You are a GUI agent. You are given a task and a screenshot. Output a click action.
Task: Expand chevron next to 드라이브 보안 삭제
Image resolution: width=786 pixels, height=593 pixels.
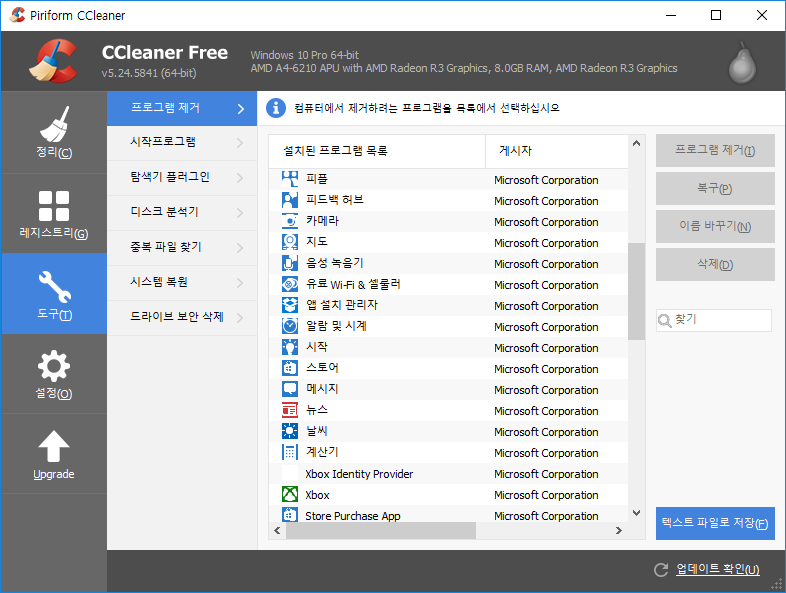(240, 318)
